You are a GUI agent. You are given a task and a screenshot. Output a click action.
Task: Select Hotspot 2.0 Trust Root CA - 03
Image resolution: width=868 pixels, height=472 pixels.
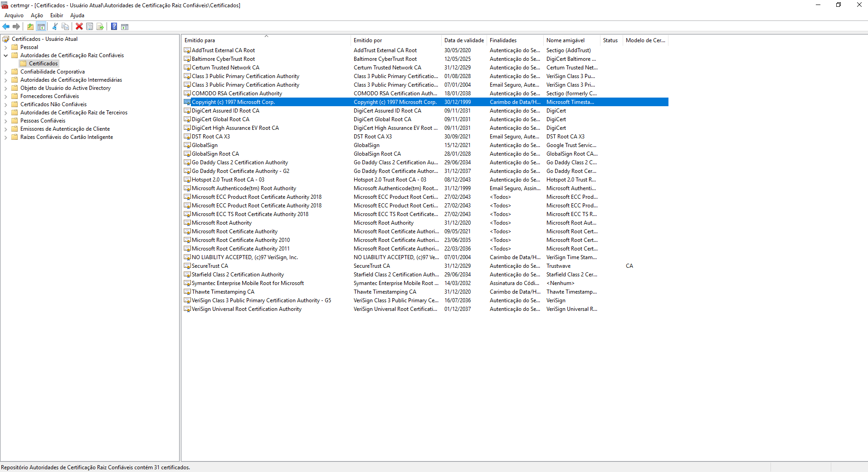(x=425, y=180)
